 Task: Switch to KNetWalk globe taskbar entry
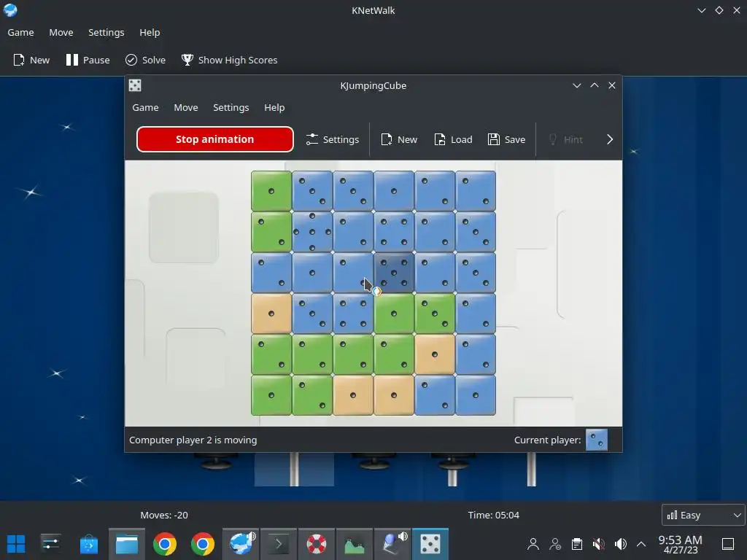coord(241,544)
